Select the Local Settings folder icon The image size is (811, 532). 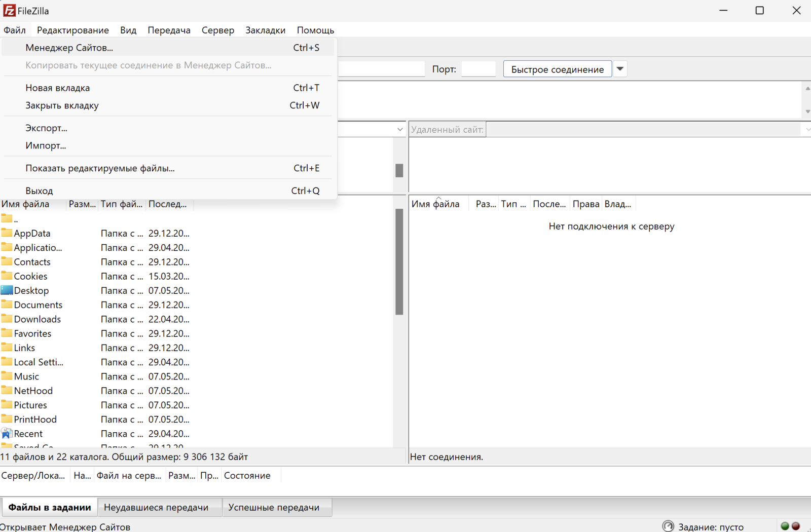[7, 362]
